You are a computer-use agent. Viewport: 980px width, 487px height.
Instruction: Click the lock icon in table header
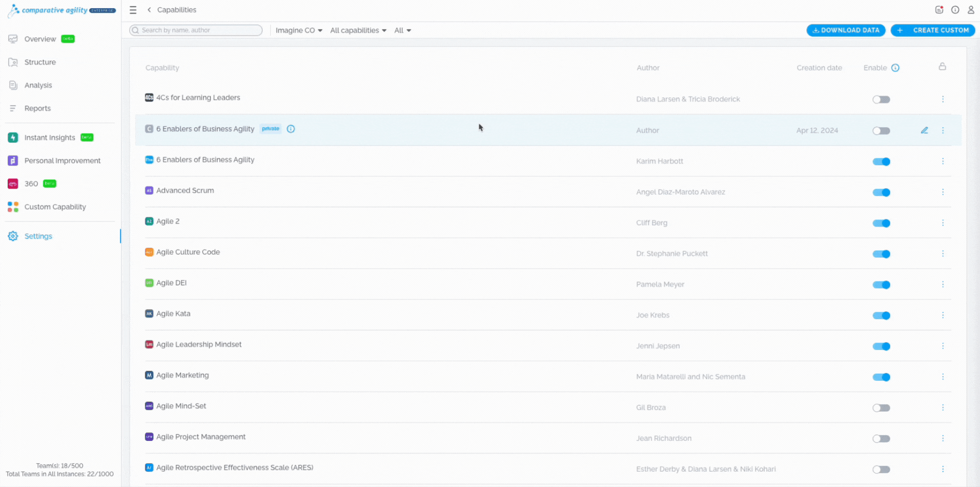tap(942, 67)
